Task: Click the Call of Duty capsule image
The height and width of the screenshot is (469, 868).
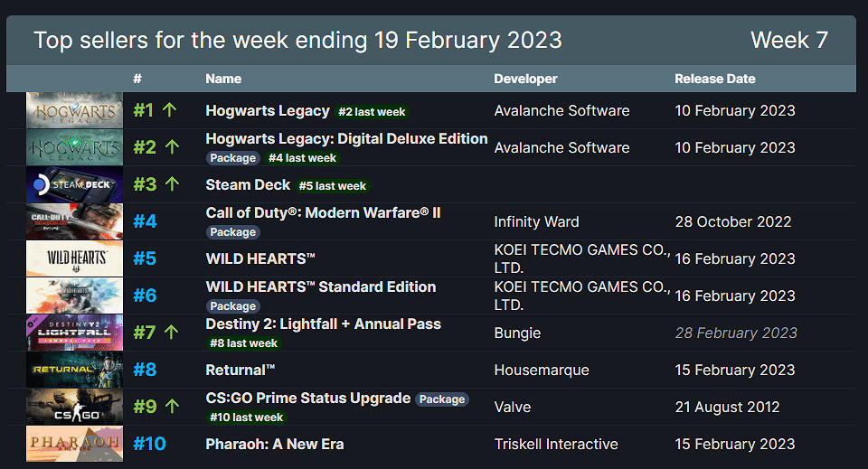Action: [x=74, y=221]
